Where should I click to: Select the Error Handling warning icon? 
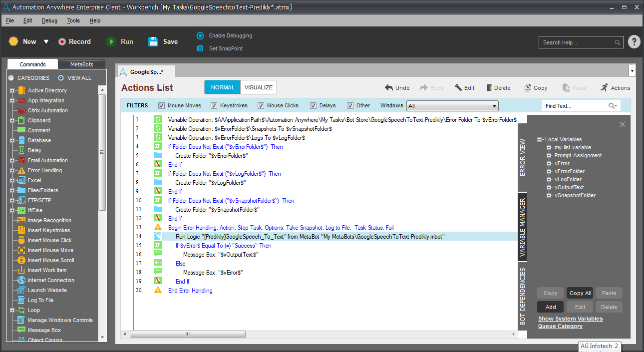click(x=21, y=170)
